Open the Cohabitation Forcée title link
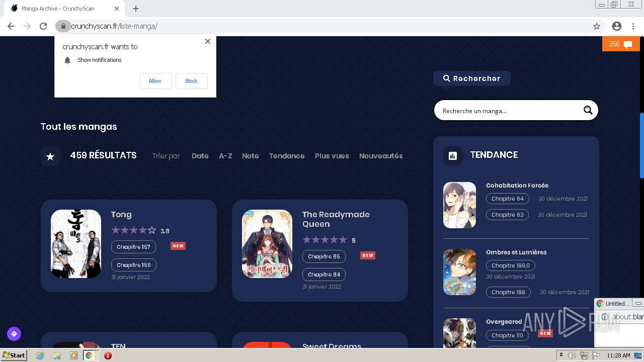This screenshot has height=362, width=644. pos(517,186)
